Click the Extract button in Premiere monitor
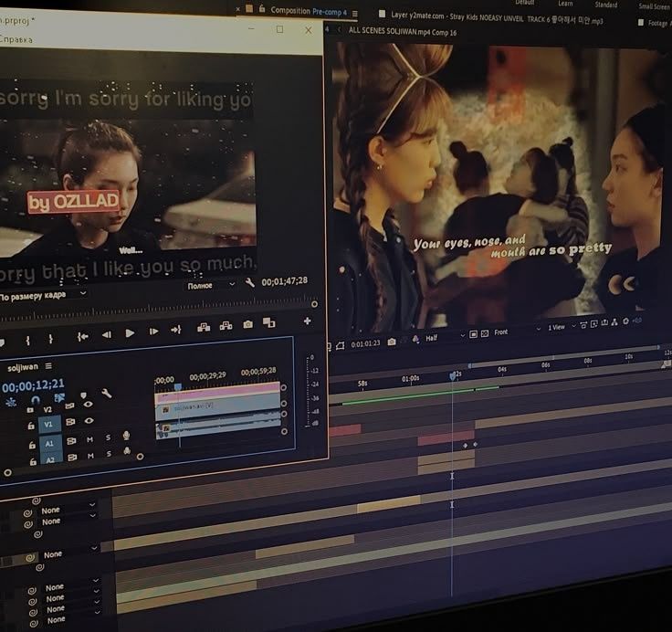The image size is (672, 632). click(226, 326)
